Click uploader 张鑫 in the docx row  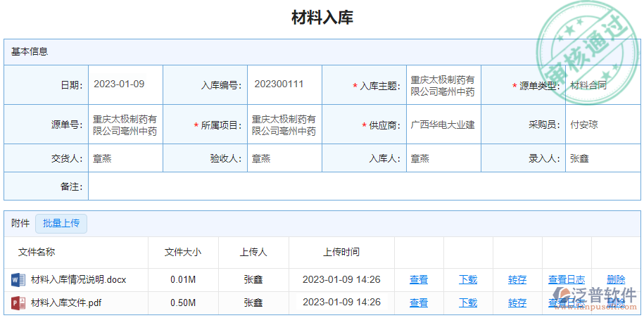253,280
